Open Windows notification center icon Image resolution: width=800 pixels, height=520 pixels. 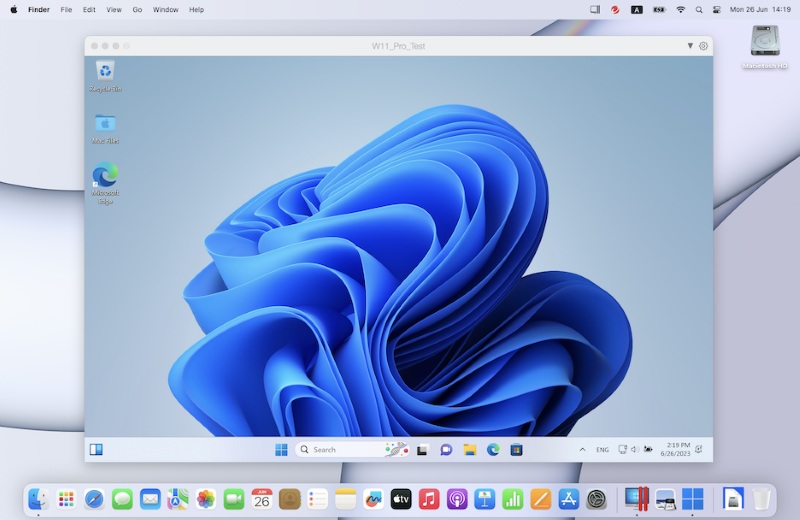tap(699, 449)
